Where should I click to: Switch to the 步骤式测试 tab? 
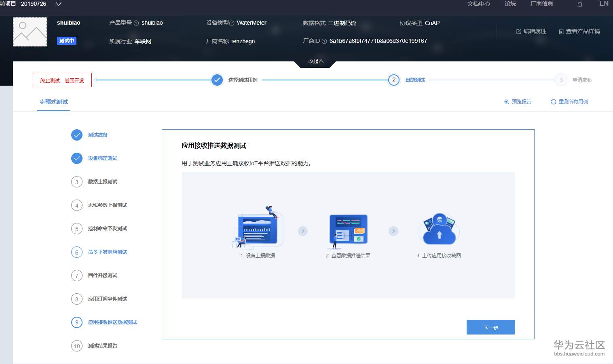point(54,102)
